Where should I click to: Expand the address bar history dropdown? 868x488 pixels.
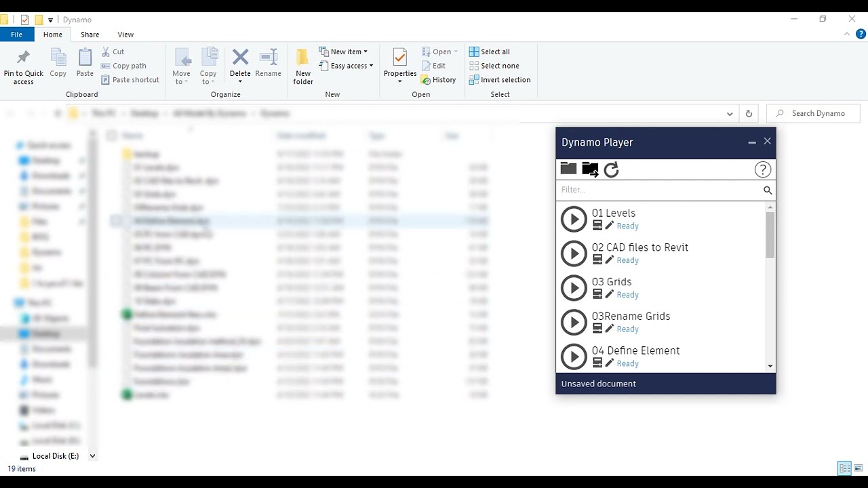(730, 114)
